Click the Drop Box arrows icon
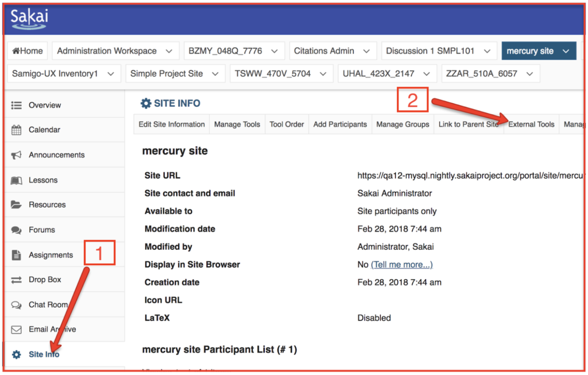This screenshot has width=588, height=375. [x=17, y=280]
